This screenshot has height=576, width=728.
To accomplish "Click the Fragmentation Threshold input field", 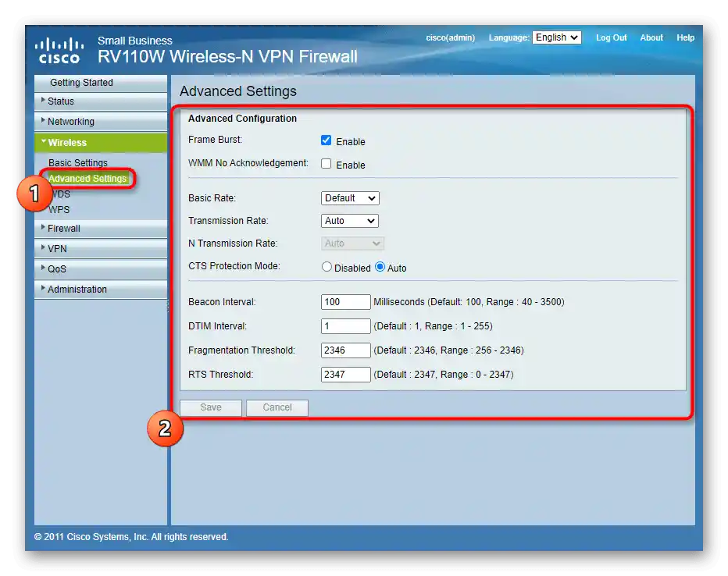I will tap(346, 350).
